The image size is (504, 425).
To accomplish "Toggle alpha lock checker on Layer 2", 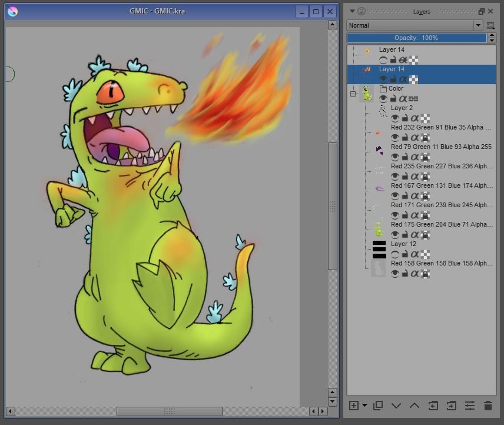I will (x=425, y=118).
